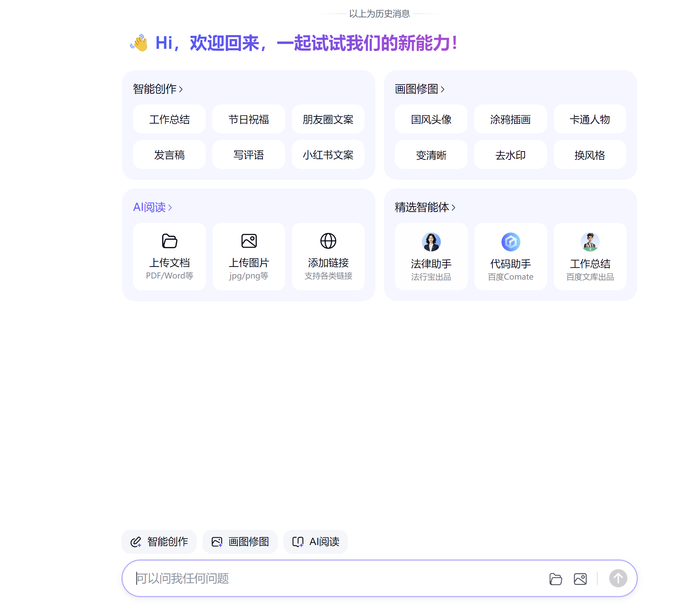Image resolution: width=700 pixels, height=604 pixels.
Task: Click the 去水印 button
Action: click(510, 155)
